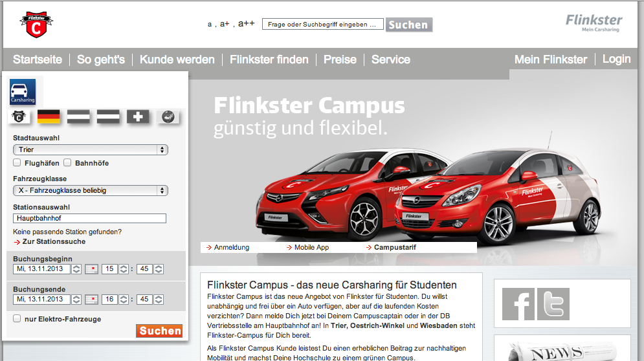The width and height of the screenshot is (644, 361).
Task: Select gray striped flag beside Swiss cross
Action: tap(108, 117)
